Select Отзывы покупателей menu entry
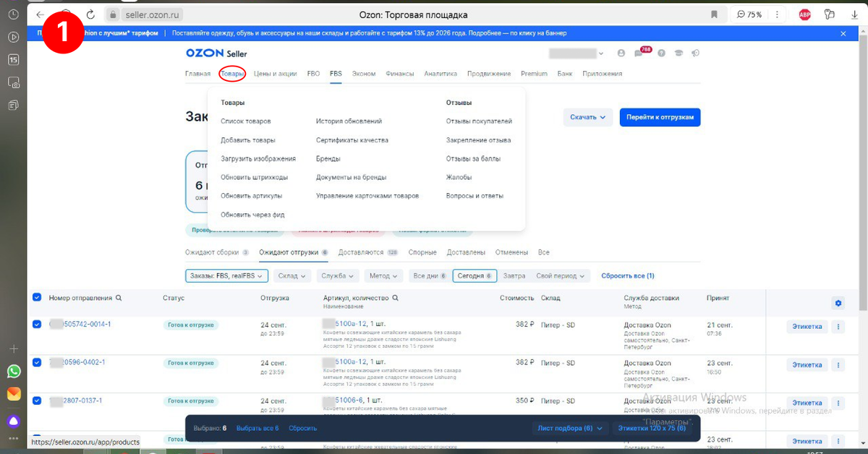Screen dimensions: 868x454 (479, 121)
